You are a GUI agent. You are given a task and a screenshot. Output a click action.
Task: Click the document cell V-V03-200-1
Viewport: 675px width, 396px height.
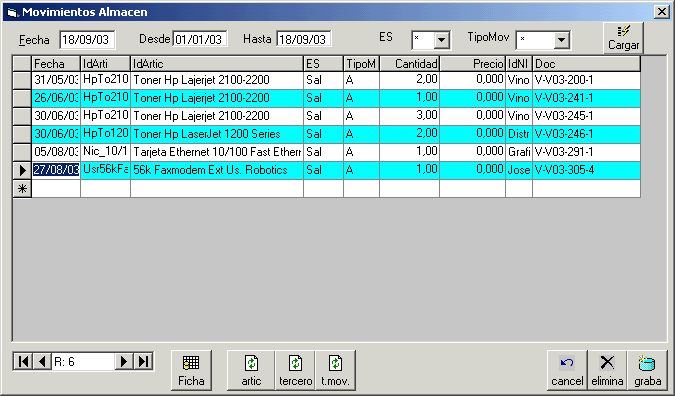[586, 80]
